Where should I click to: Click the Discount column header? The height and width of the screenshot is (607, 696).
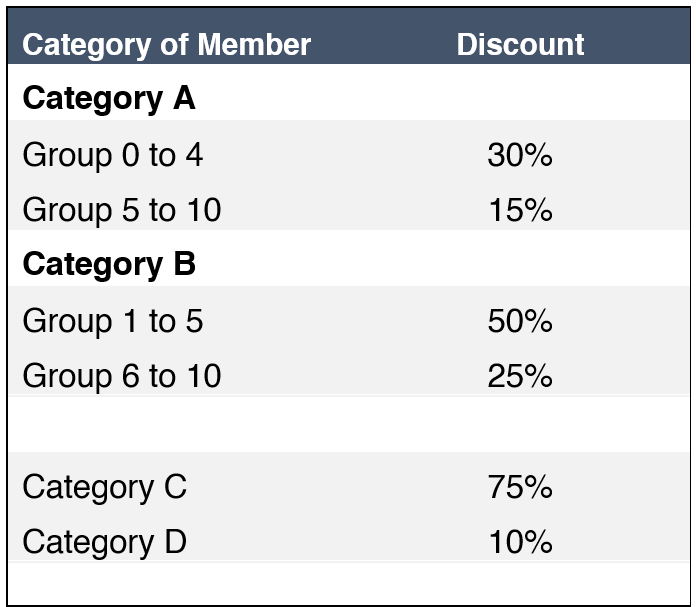pos(520,45)
